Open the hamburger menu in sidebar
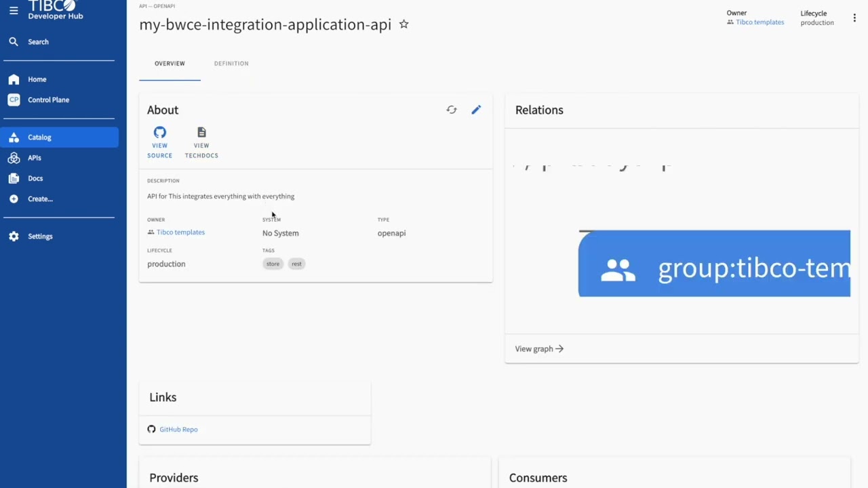The width and height of the screenshot is (868, 488). (14, 11)
